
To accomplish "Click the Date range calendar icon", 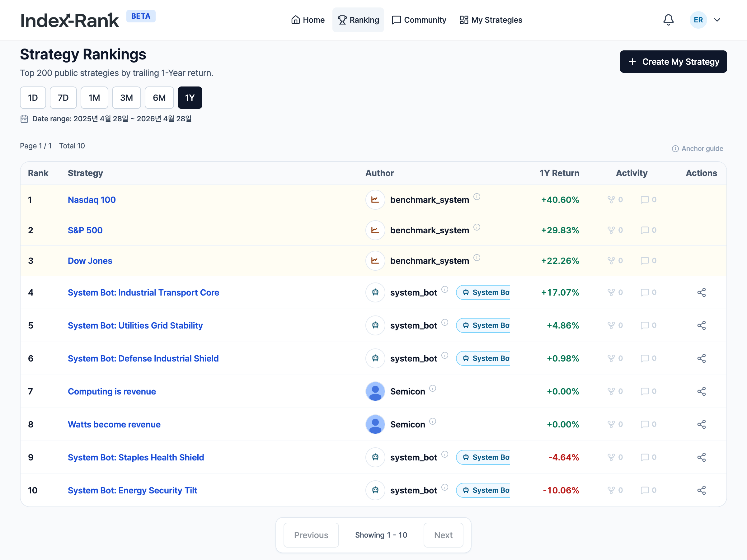I will tap(24, 119).
